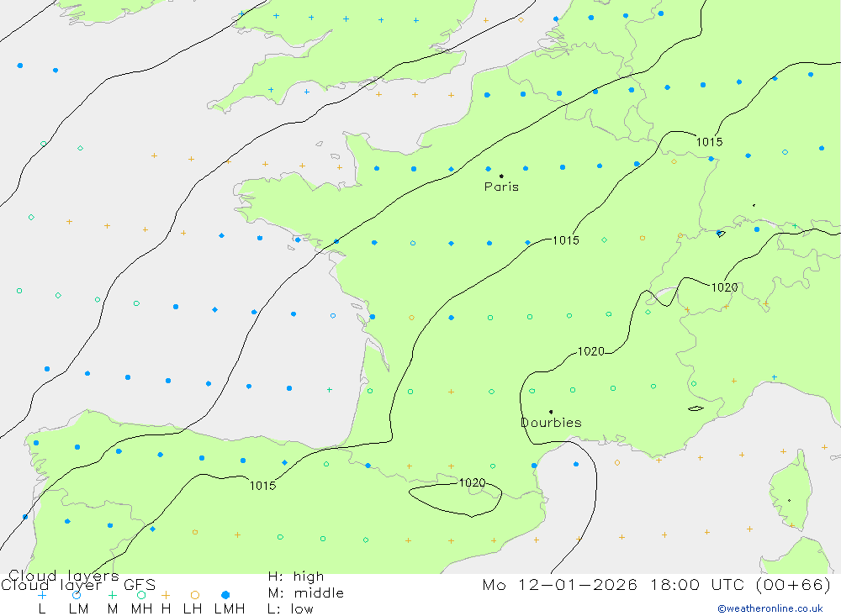The width and height of the screenshot is (841, 616).
Task: Click the 1020 isobar label over Switzerland
Action: [724, 287]
